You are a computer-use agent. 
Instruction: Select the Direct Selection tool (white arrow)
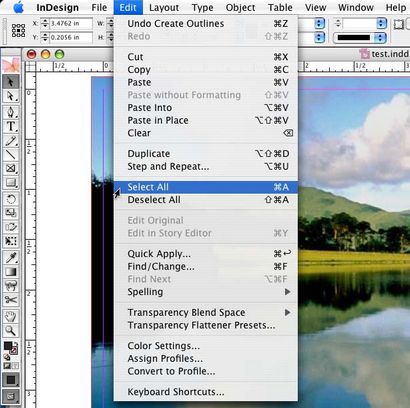click(x=11, y=96)
